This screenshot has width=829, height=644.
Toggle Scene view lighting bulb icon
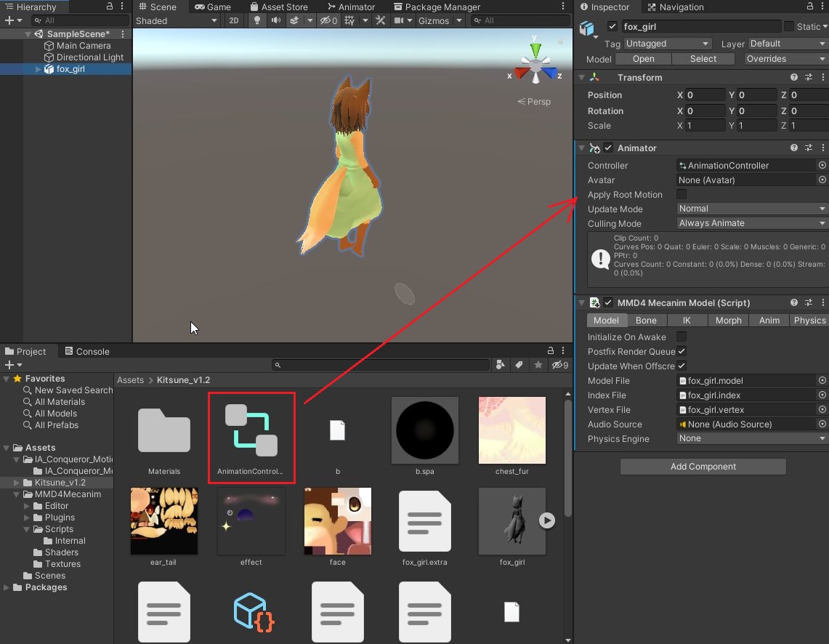tap(257, 20)
